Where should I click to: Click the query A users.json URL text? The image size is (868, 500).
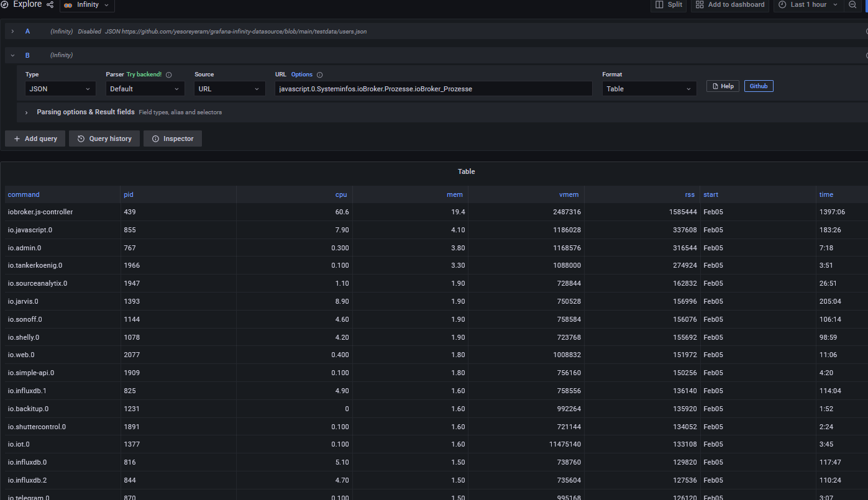coord(244,31)
